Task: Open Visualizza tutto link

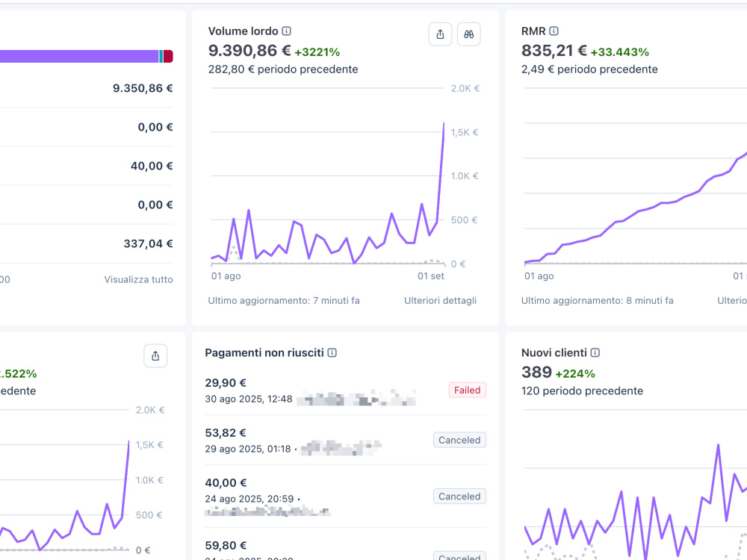Action: tap(139, 279)
